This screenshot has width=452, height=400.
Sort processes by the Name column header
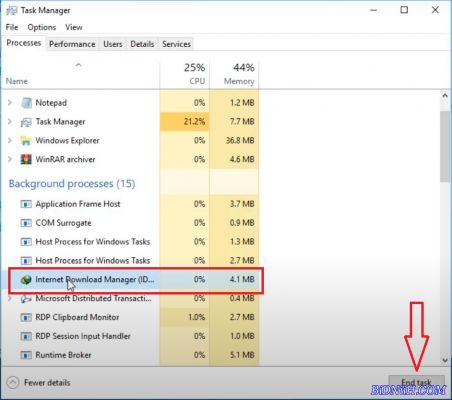pyautogui.click(x=80, y=75)
